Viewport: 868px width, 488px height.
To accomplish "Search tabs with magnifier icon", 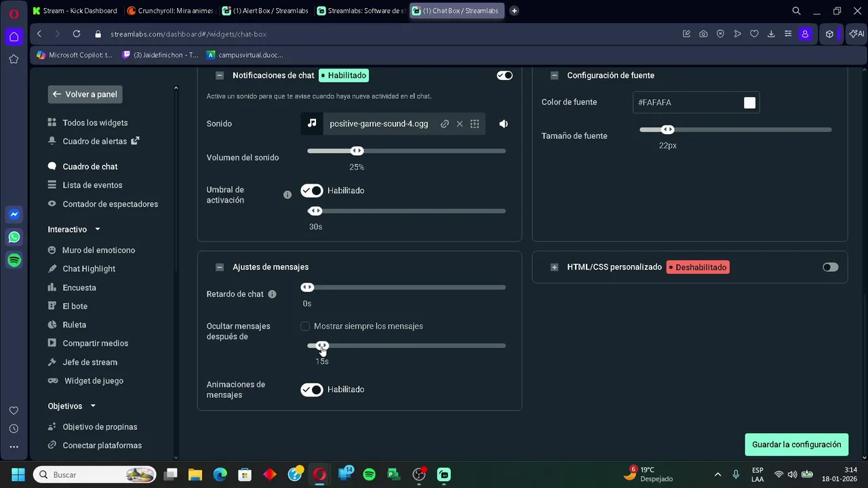I will tap(797, 11).
